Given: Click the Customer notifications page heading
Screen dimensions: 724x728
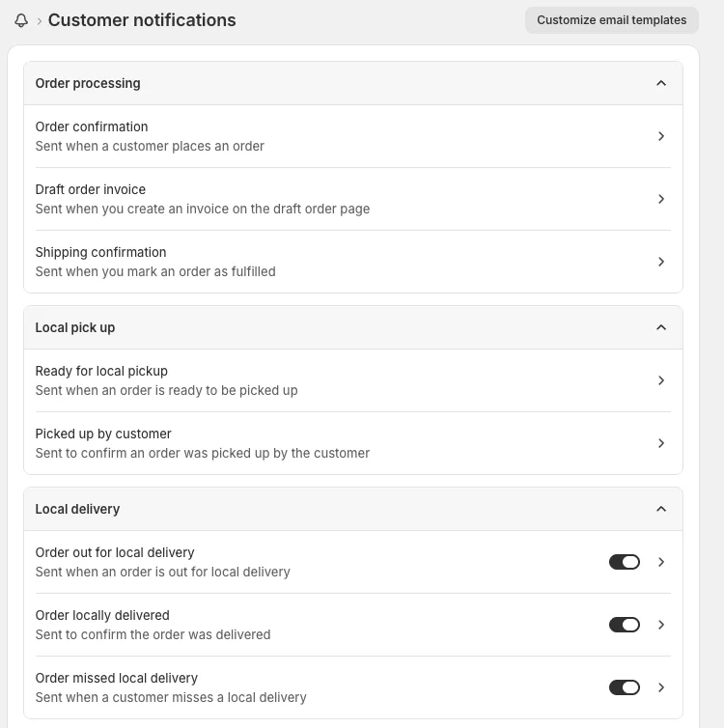Looking at the screenshot, I should pos(142,20).
